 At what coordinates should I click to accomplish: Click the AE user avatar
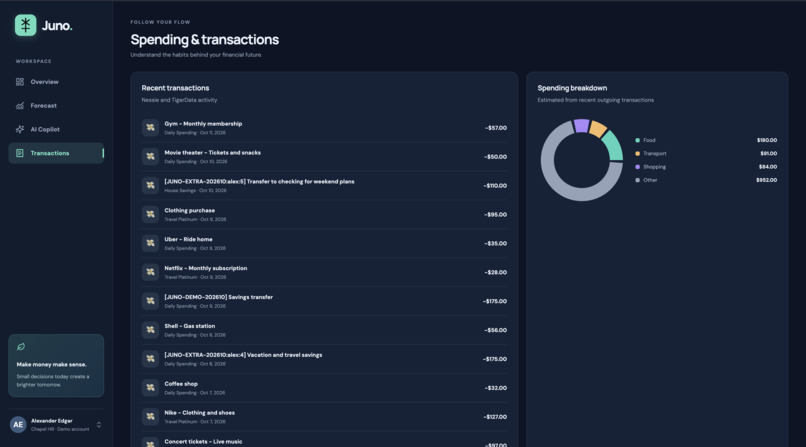(x=18, y=424)
